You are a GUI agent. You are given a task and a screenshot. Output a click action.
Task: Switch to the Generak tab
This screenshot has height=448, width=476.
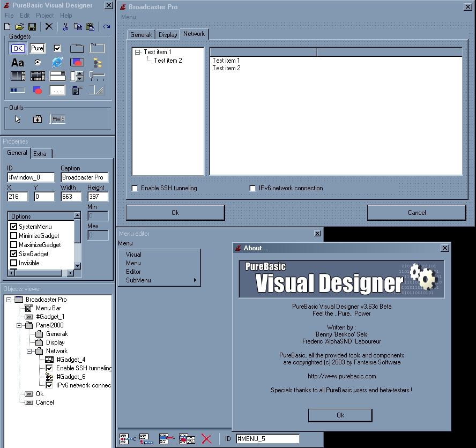[x=141, y=35]
